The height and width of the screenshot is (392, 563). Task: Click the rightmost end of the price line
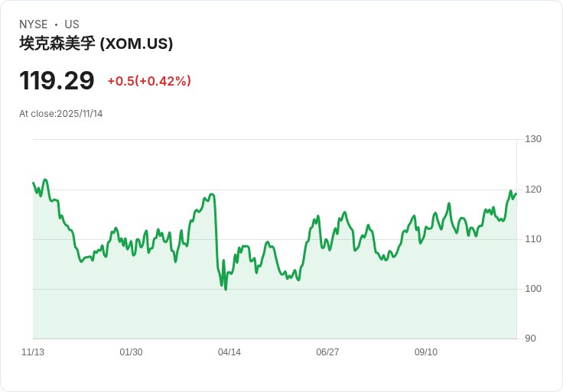516,193
